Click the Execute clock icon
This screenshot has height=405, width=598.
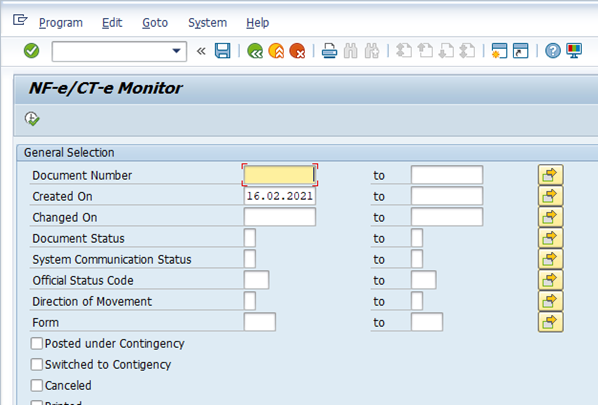pyautogui.click(x=32, y=119)
